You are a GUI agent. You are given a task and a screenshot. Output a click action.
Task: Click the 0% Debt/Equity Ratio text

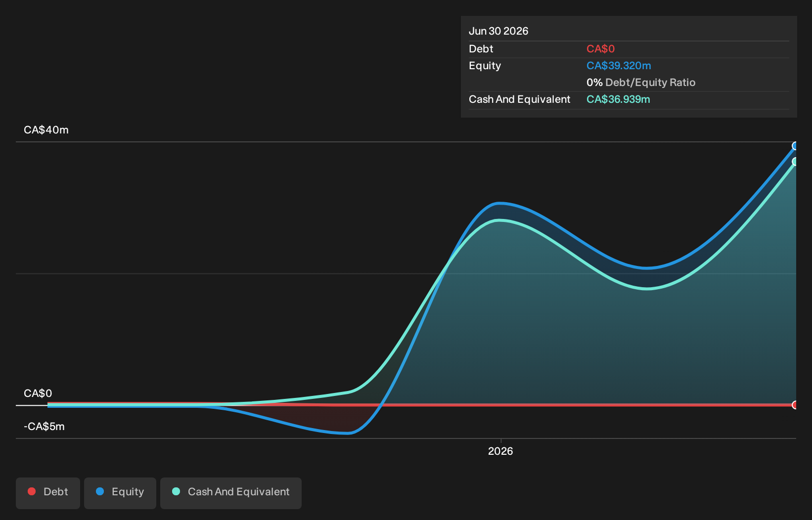pyautogui.click(x=641, y=83)
